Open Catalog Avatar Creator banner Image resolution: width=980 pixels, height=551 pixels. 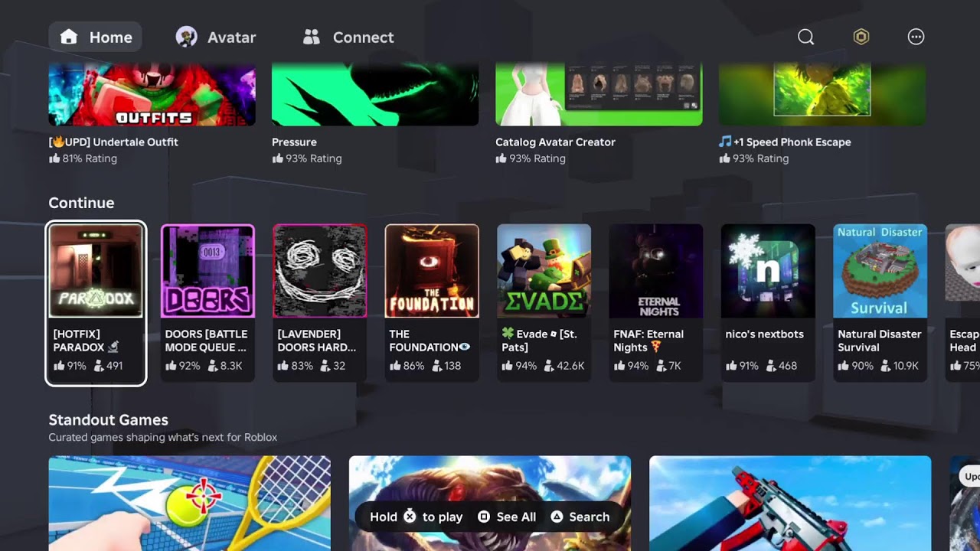point(599,95)
